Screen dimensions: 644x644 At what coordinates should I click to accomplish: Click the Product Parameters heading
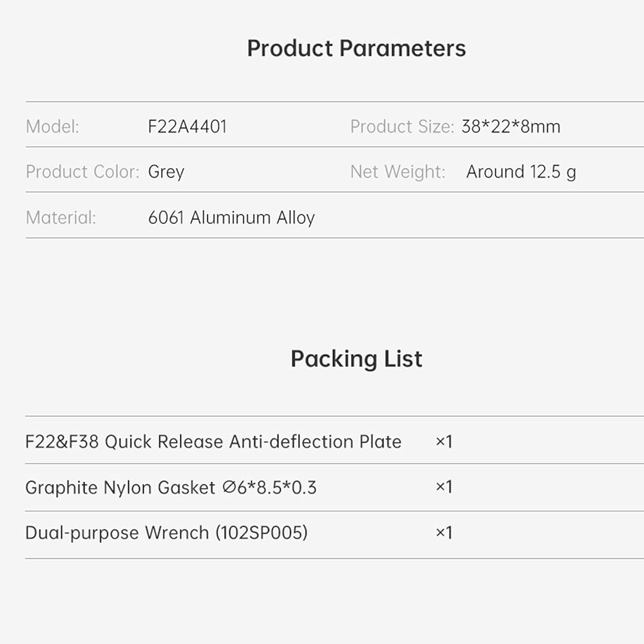point(356,49)
